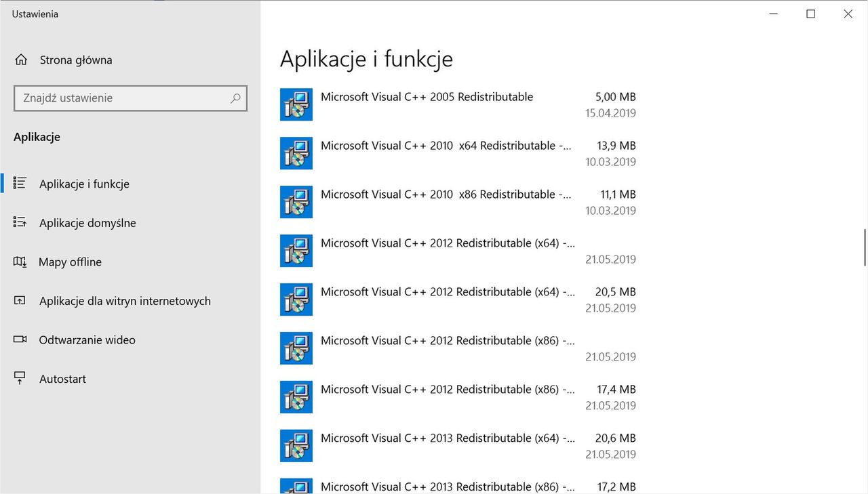
Task: Select Microsoft Visual C++ 2013 Redistributable (x64) name
Action: tap(448, 438)
